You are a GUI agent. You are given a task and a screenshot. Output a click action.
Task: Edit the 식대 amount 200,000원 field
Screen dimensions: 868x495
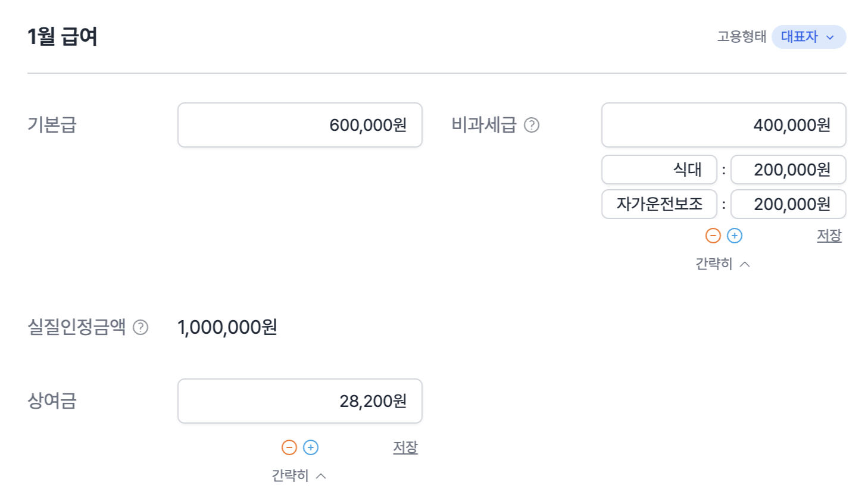[x=788, y=170]
